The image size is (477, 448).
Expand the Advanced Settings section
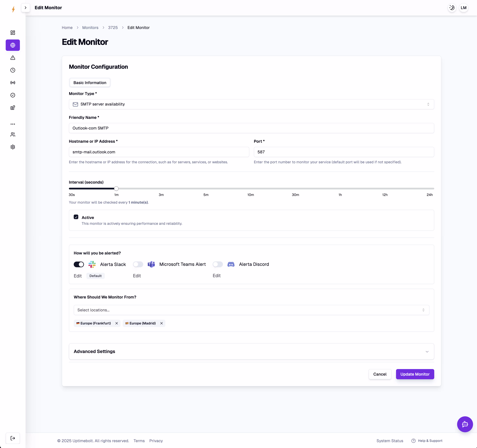(251, 351)
